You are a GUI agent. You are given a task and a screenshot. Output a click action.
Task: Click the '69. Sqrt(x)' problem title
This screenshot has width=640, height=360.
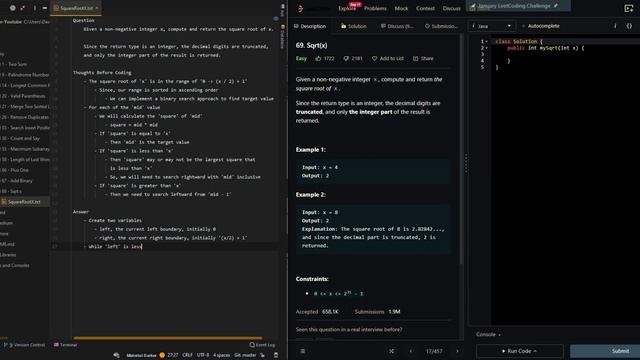(311, 45)
